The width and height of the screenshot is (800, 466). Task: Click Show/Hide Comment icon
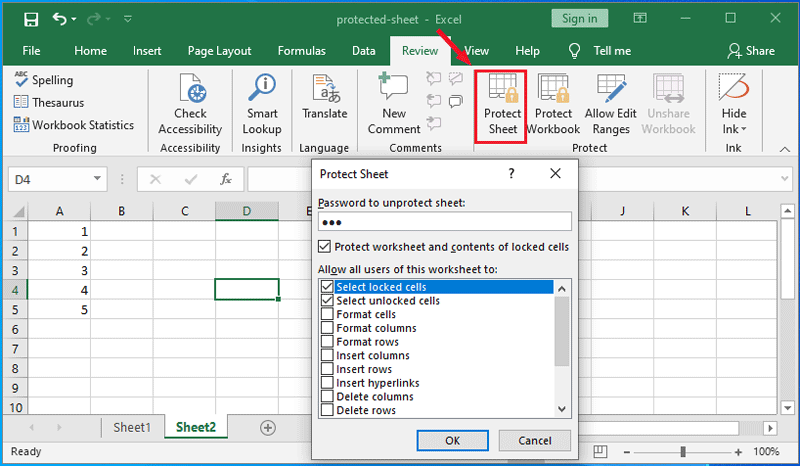pyautogui.click(x=456, y=78)
